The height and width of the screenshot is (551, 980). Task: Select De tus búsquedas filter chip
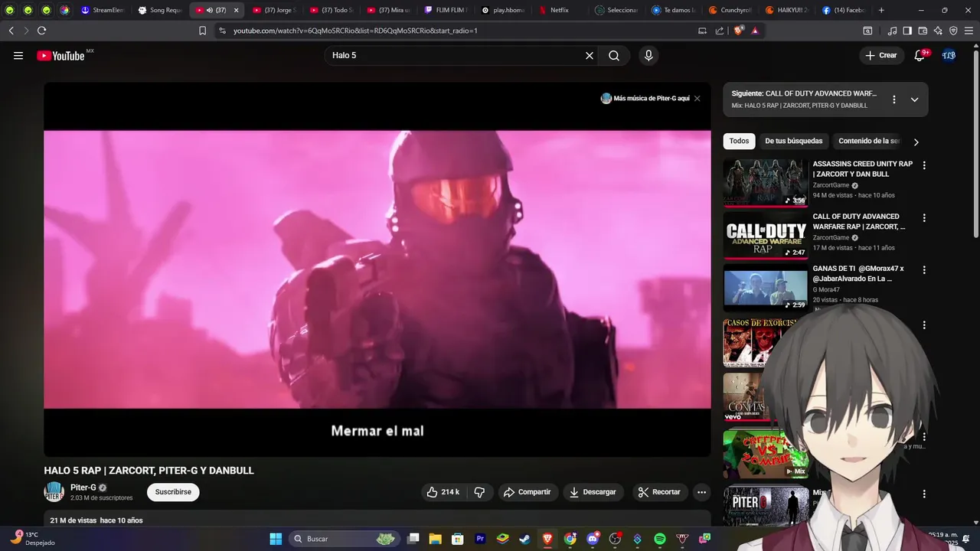click(x=793, y=141)
